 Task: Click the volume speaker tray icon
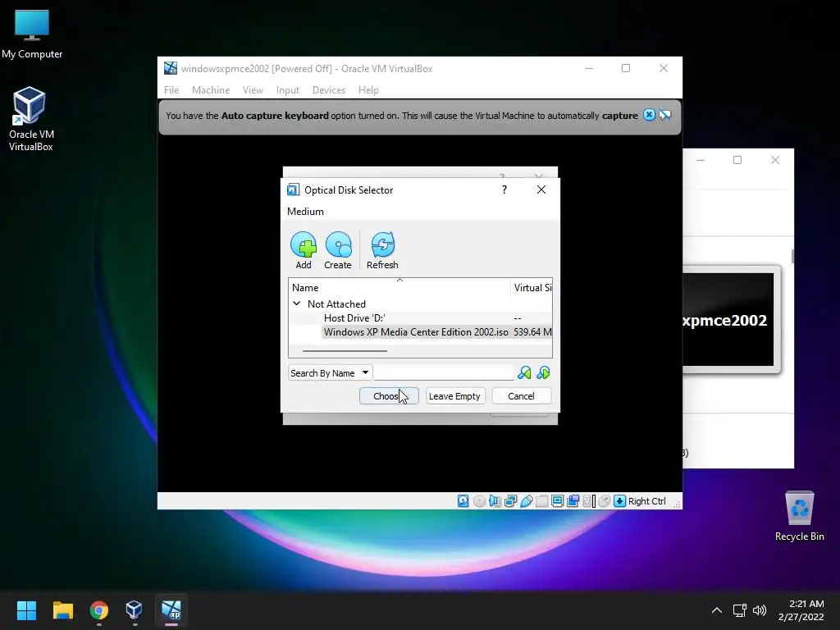pos(759,610)
